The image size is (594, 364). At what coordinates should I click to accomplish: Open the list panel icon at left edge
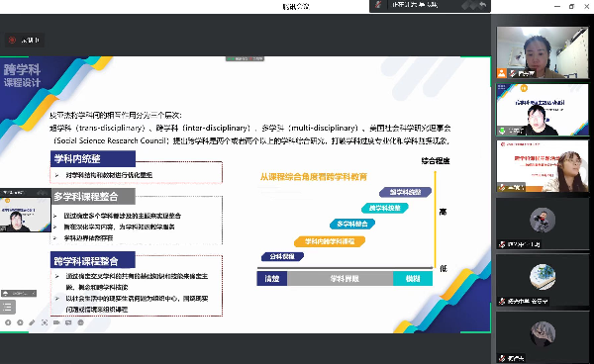coord(7,308)
